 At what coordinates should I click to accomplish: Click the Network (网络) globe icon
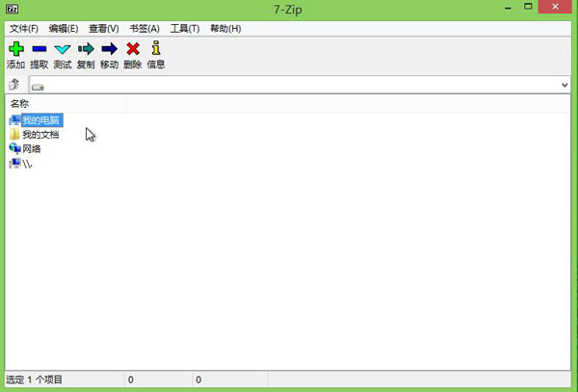tap(14, 148)
